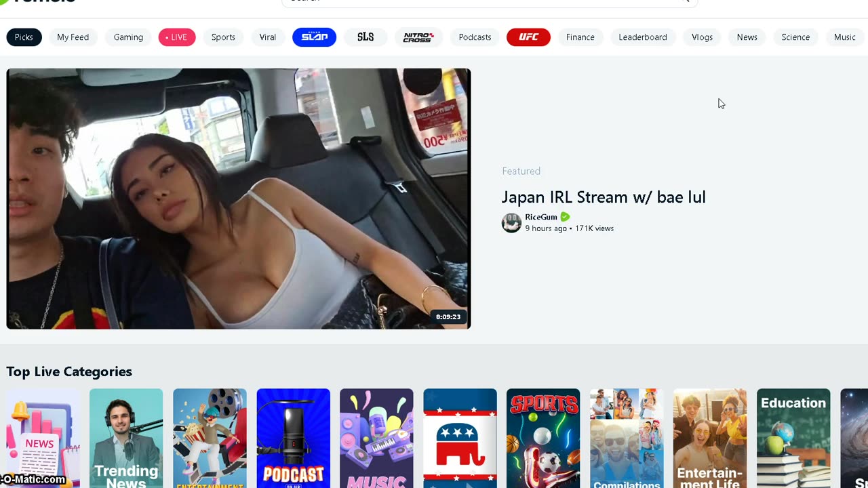Select the Picks category tab
Screen dimensions: 868x488
pyautogui.click(x=24, y=37)
